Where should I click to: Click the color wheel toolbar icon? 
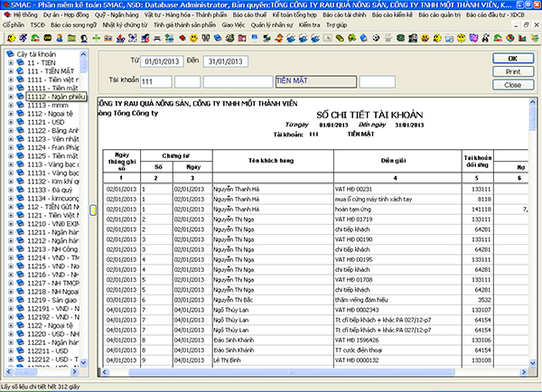510,38
